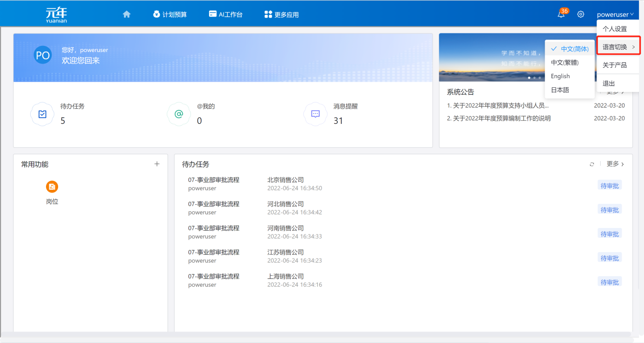Image resolution: width=644 pixels, height=343 pixels.
Task: Click 待审批 for 北京销售公司
Action: 609,185
